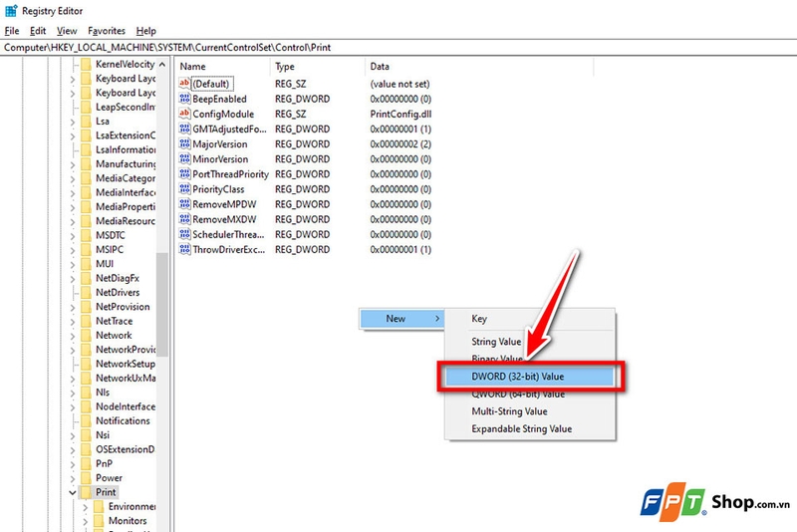The image size is (797, 532).
Task: Open the View menu
Action: [67, 31]
